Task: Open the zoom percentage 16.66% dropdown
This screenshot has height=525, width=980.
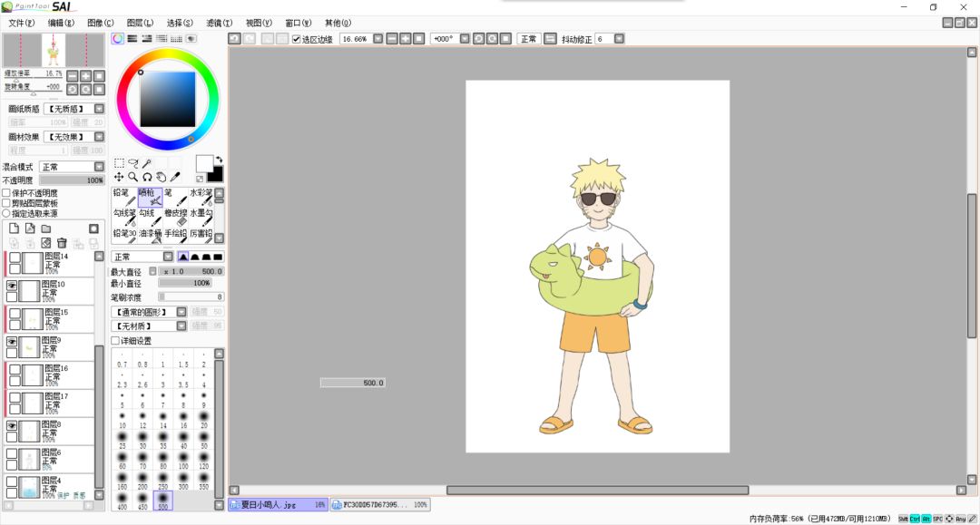Action: tap(378, 39)
